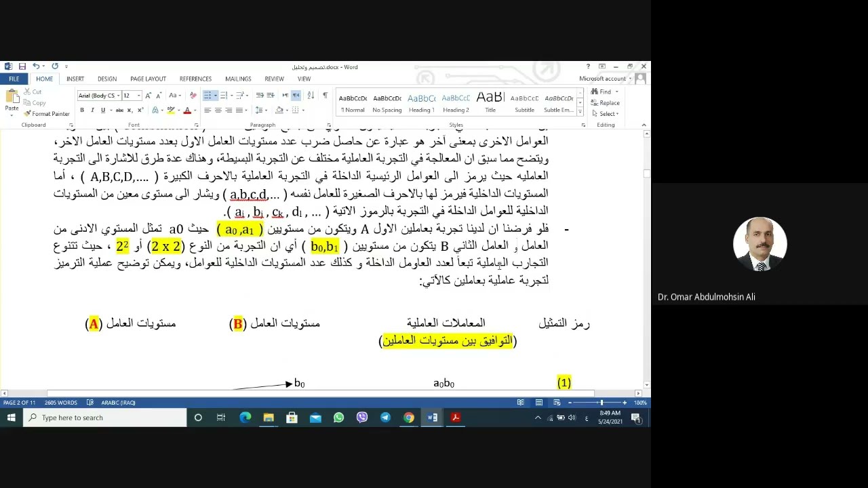Align text left

(208, 110)
